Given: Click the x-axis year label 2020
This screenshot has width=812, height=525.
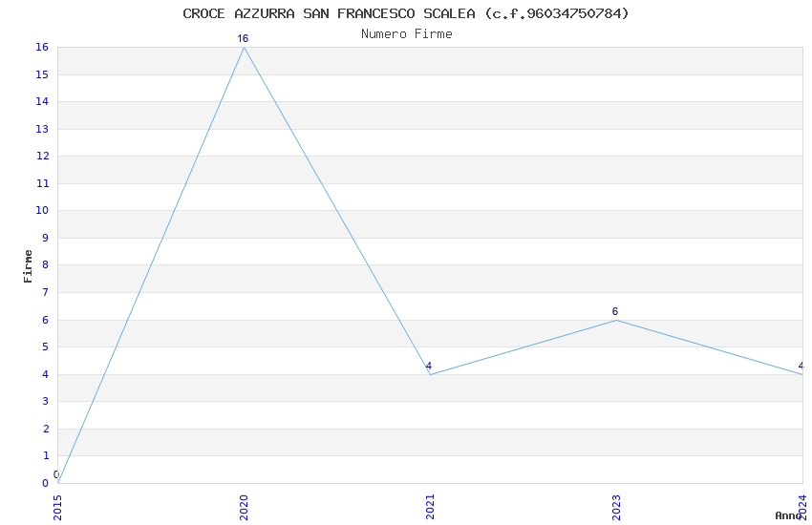Looking at the screenshot, I should coord(244,508).
